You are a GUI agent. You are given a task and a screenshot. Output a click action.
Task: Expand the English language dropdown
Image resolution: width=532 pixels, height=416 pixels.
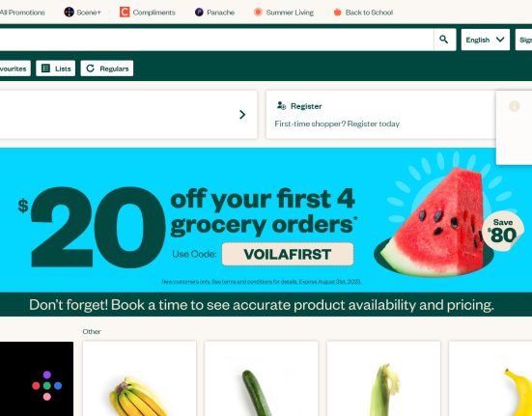click(486, 40)
